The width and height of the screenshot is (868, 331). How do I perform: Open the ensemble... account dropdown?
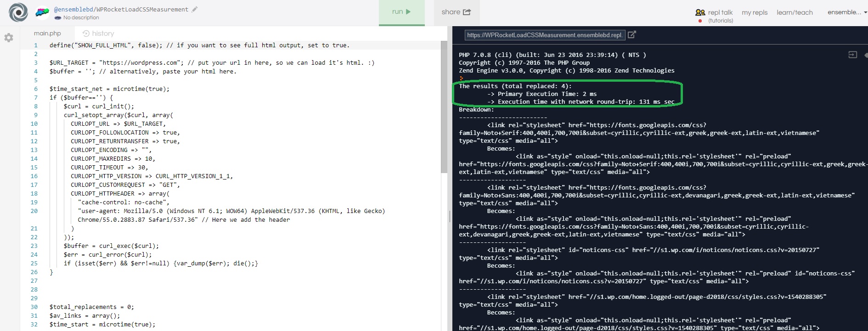(847, 12)
